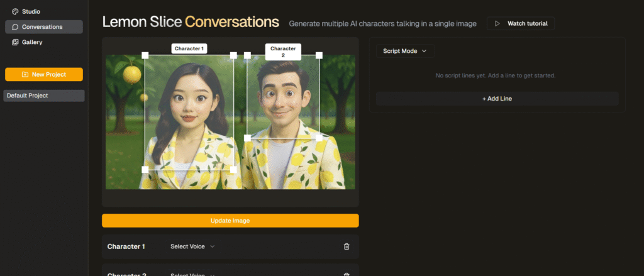This screenshot has height=276, width=644.
Task: Grab top-left handle of Character 1 box
Action: click(x=145, y=55)
